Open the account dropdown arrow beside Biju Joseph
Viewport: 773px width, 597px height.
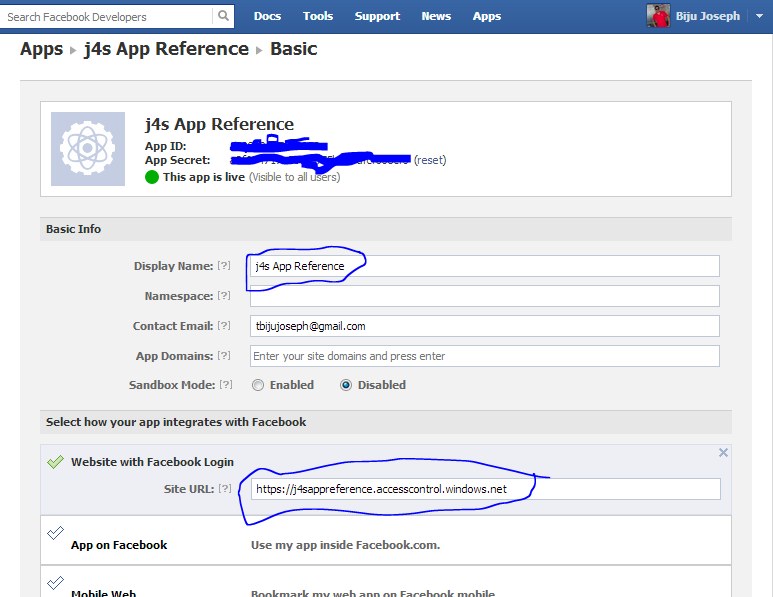pos(760,16)
